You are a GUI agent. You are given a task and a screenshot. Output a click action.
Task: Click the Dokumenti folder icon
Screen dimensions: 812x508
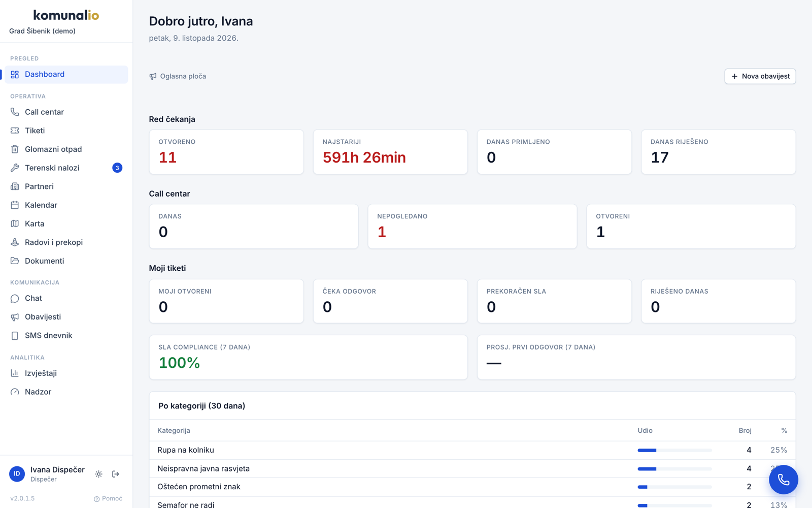tap(15, 261)
